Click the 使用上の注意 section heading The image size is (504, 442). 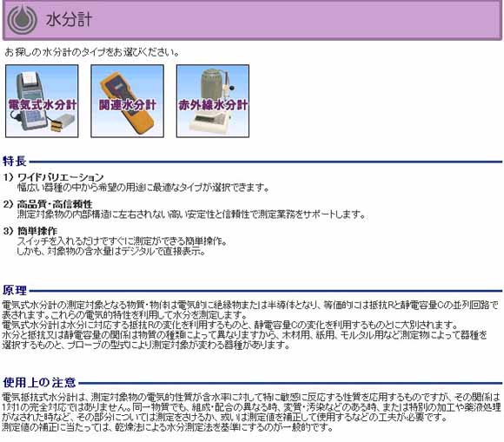(39, 383)
